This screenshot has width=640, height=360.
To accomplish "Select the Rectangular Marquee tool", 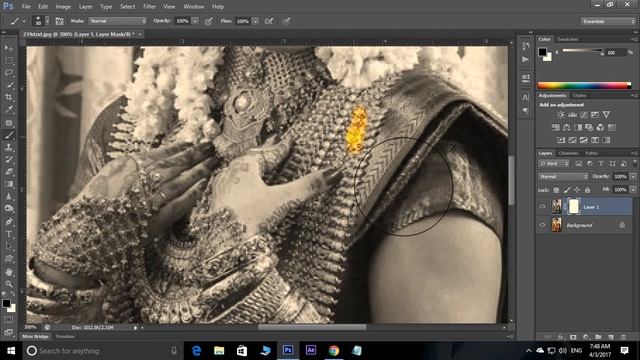I will pos(9,60).
